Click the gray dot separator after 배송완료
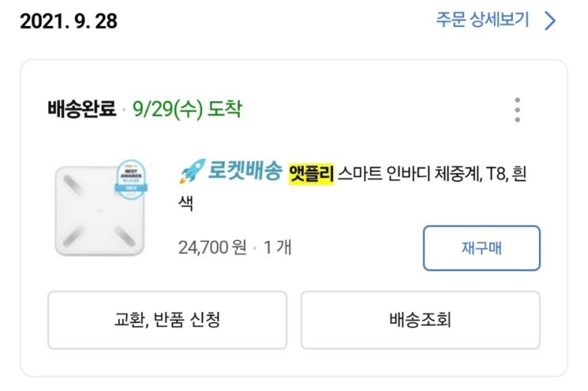 coord(124,108)
